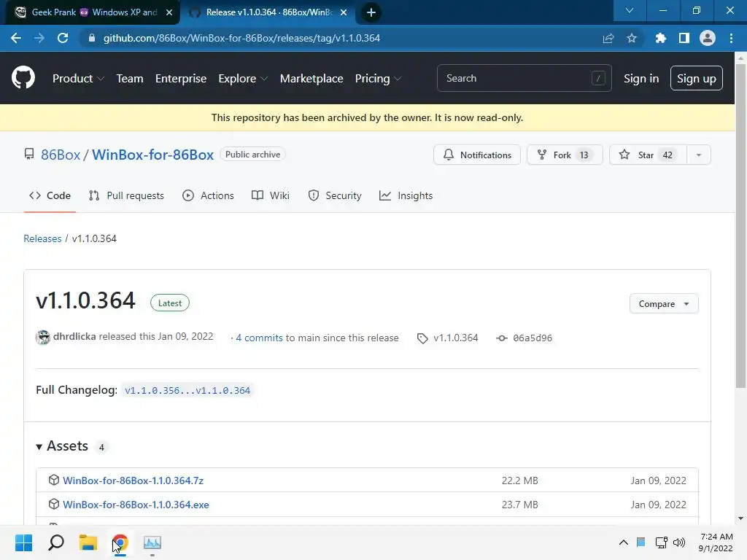Click the Sign up button
This screenshot has width=747, height=560.
pos(696,78)
